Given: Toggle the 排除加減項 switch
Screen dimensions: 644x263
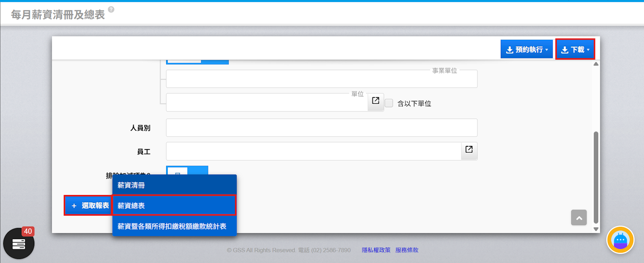Looking at the screenshot, I should tap(187, 171).
